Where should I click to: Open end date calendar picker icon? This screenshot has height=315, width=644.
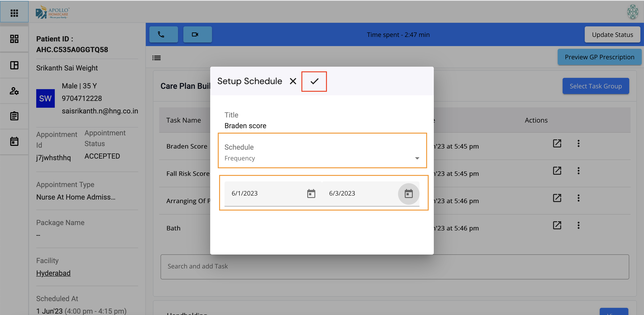pos(409,193)
